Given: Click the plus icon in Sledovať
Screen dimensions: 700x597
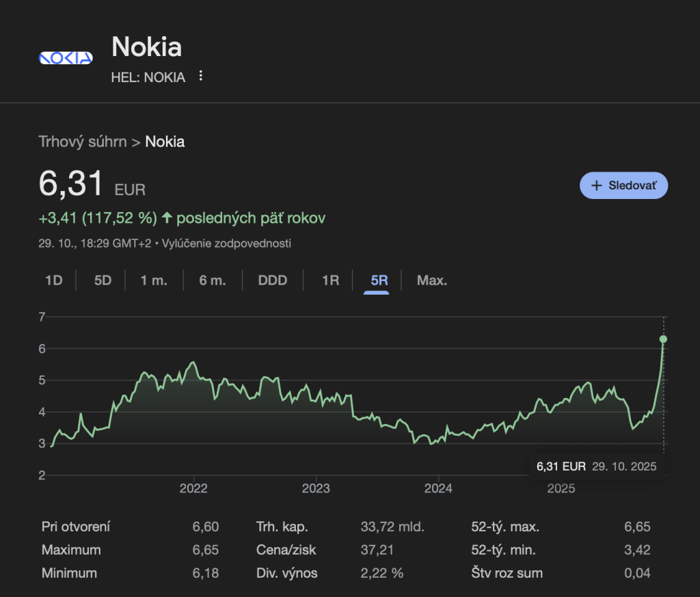Looking at the screenshot, I should pos(596,185).
